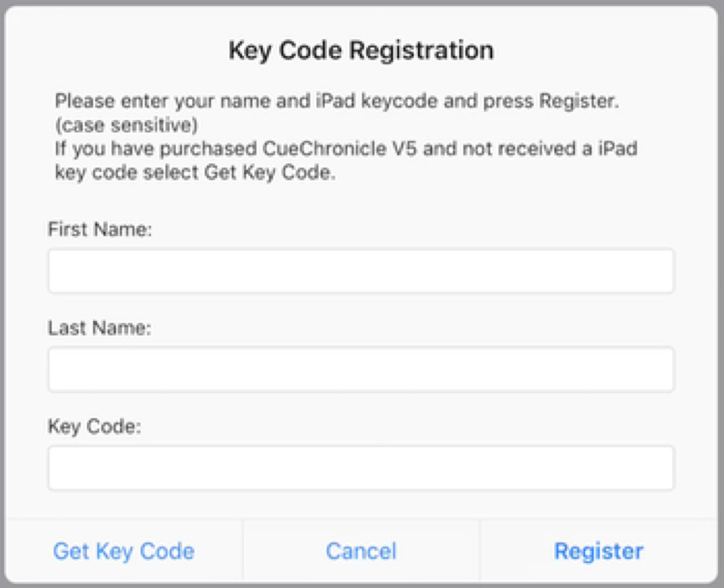This screenshot has width=724, height=588.
Task: Focus the Last Name text box
Action: coord(361,369)
